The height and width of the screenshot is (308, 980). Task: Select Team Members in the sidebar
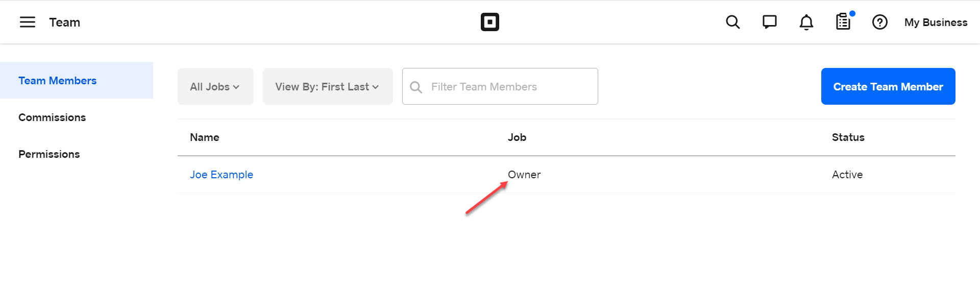pos(58,81)
